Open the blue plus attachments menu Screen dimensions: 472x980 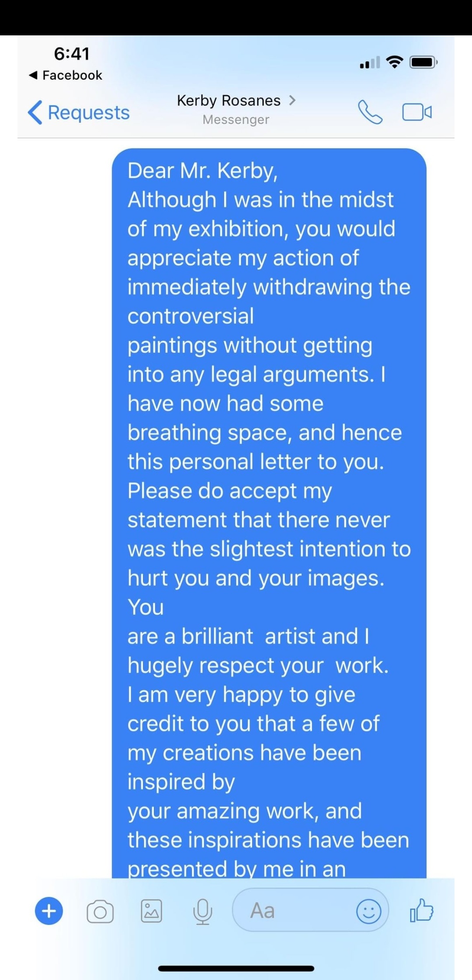(49, 911)
